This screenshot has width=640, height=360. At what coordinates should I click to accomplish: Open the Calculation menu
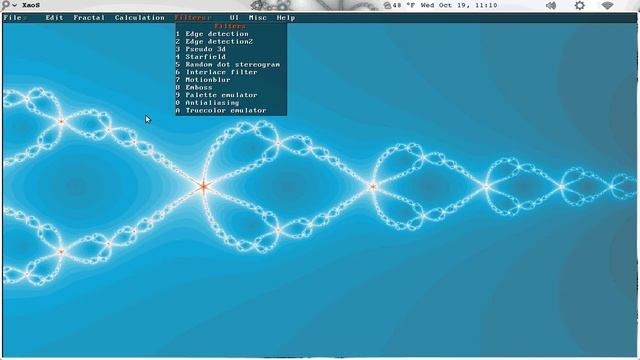(140, 18)
